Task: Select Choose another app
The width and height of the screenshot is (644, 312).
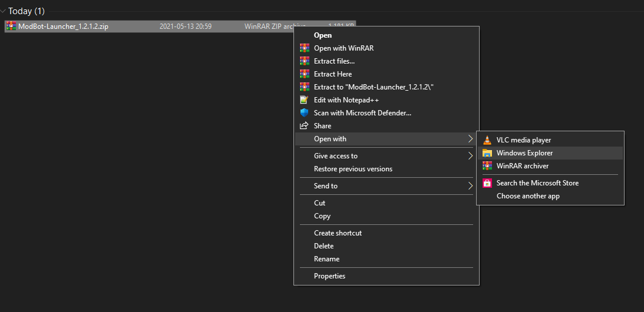Action: coord(550,196)
